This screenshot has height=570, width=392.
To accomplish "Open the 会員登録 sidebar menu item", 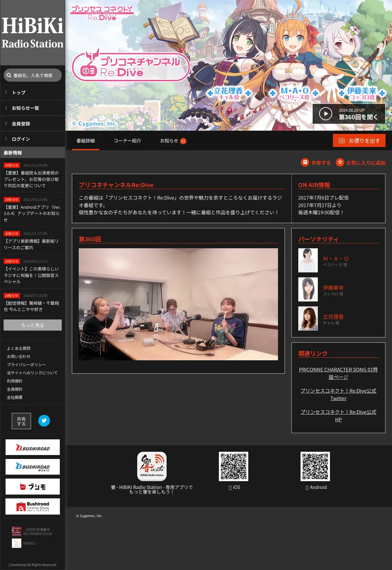I will (33, 124).
